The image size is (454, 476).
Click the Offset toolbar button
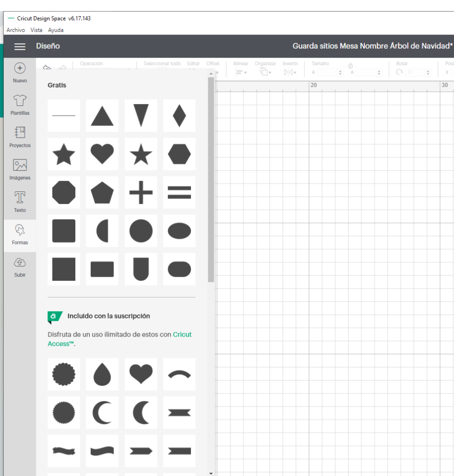tap(213, 63)
